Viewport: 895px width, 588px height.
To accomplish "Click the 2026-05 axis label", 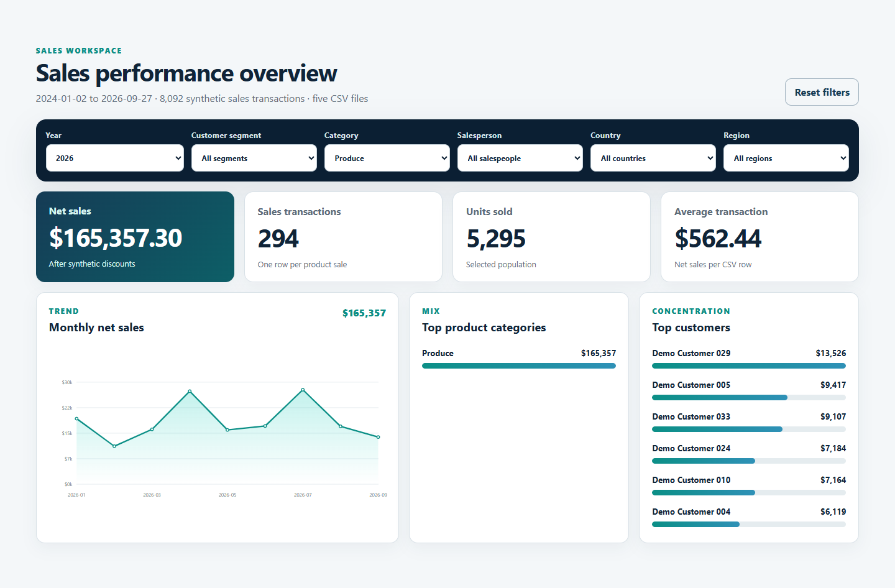I will 227,495.
